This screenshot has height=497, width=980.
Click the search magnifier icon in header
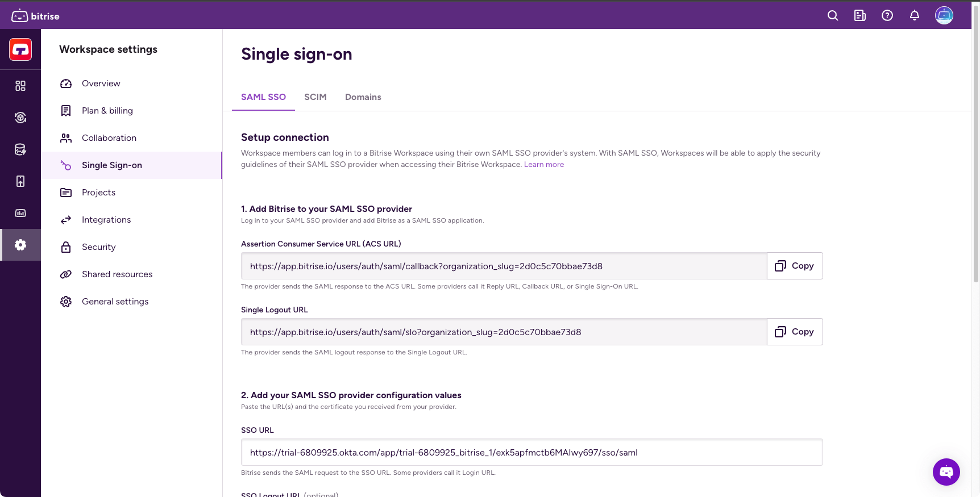click(x=833, y=16)
